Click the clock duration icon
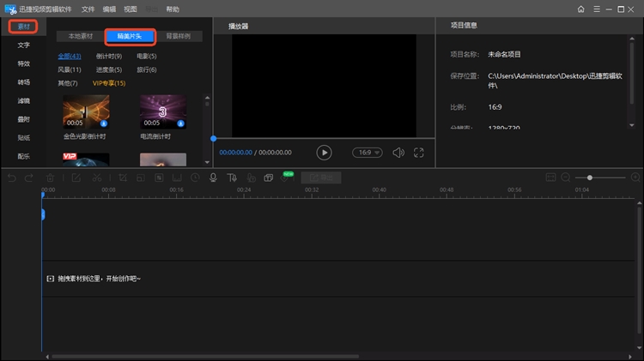The width and height of the screenshot is (644, 361). click(x=195, y=177)
